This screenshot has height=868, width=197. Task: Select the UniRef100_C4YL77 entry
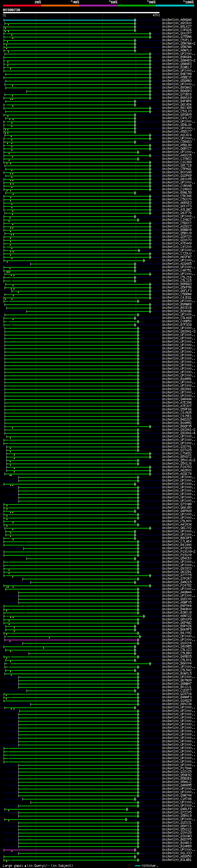tap(177, 118)
